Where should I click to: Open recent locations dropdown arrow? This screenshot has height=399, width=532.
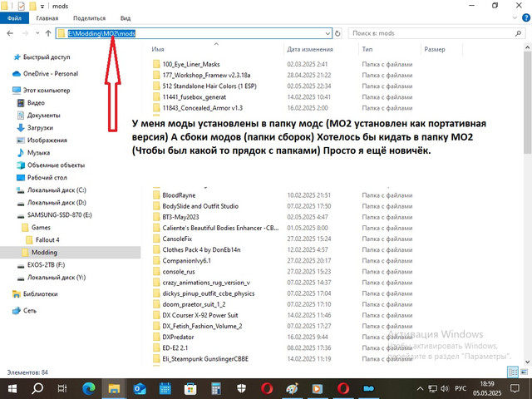pyautogui.click(x=37, y=33)
